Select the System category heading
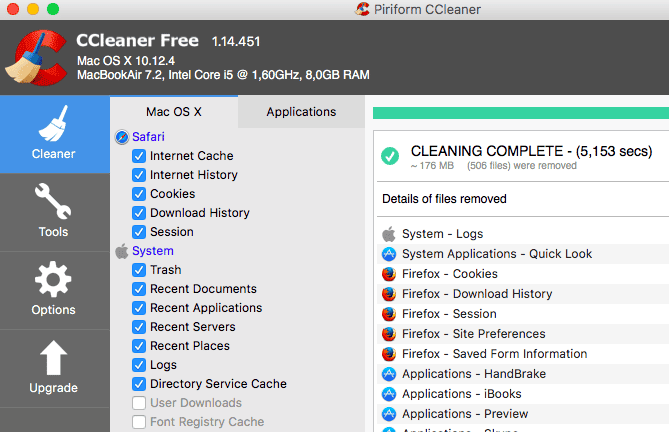This screenshot has width=669, height=432. point(153,251)
